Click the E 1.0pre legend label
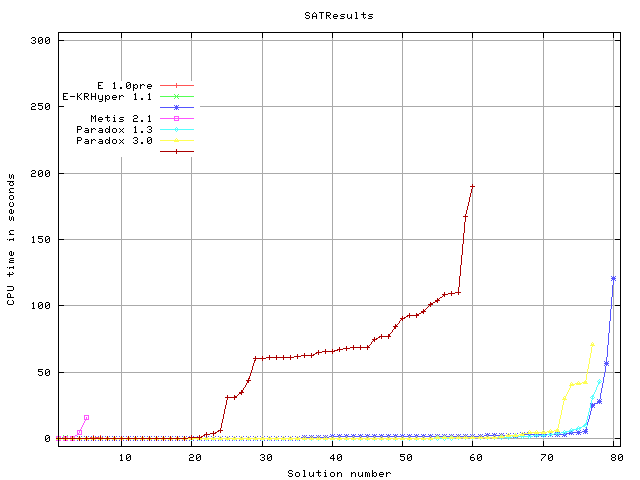640x480 pixels. click(x=125, y=86)
